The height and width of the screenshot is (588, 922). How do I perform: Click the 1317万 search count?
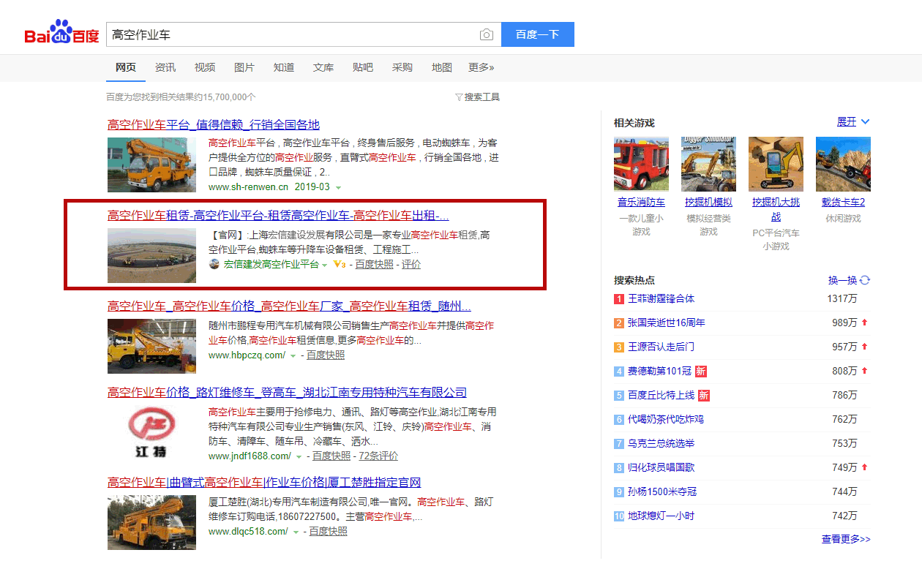[842, 298]
